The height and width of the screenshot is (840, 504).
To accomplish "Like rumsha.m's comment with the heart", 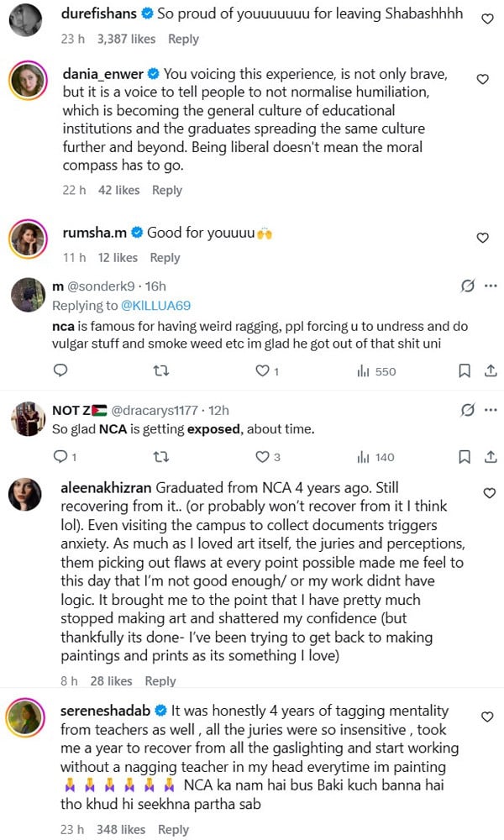I will coord(482,239).
